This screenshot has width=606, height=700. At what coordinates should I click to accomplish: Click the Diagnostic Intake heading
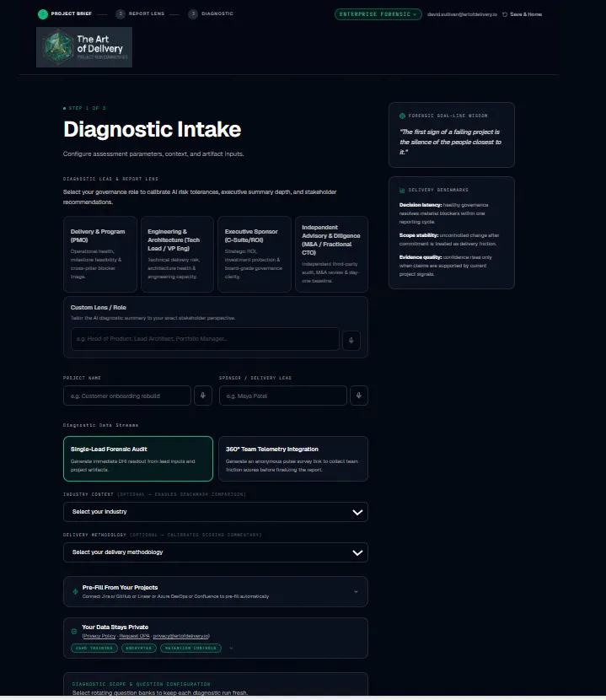click(x=153, y=130)
